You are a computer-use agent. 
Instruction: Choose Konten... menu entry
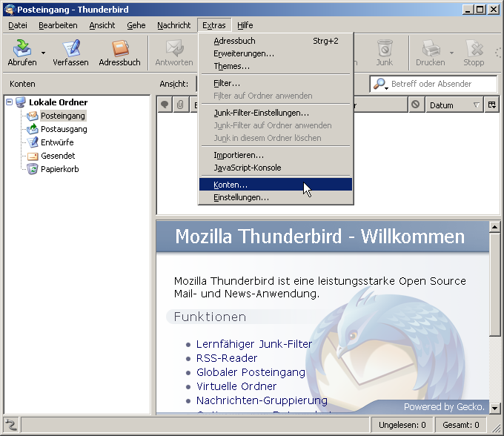tap(276, 185)
